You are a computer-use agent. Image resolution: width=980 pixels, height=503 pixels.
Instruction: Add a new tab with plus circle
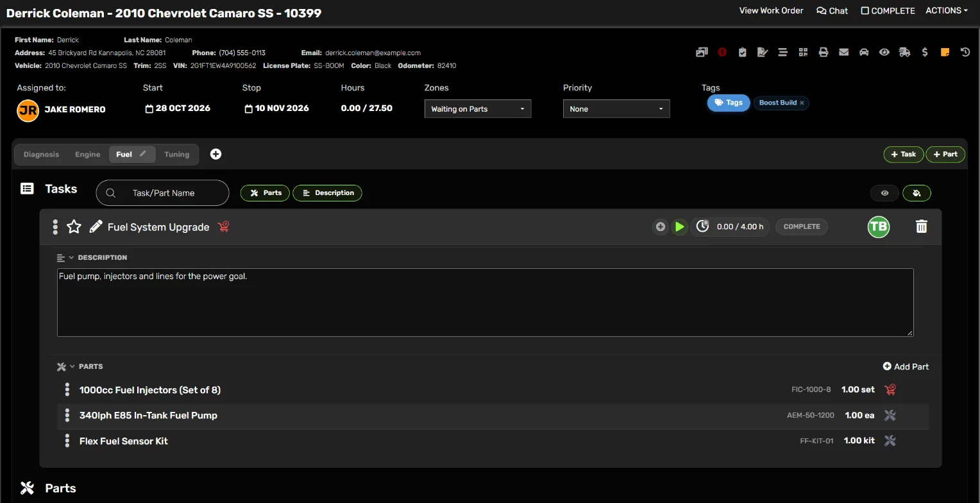click(216, 154)
